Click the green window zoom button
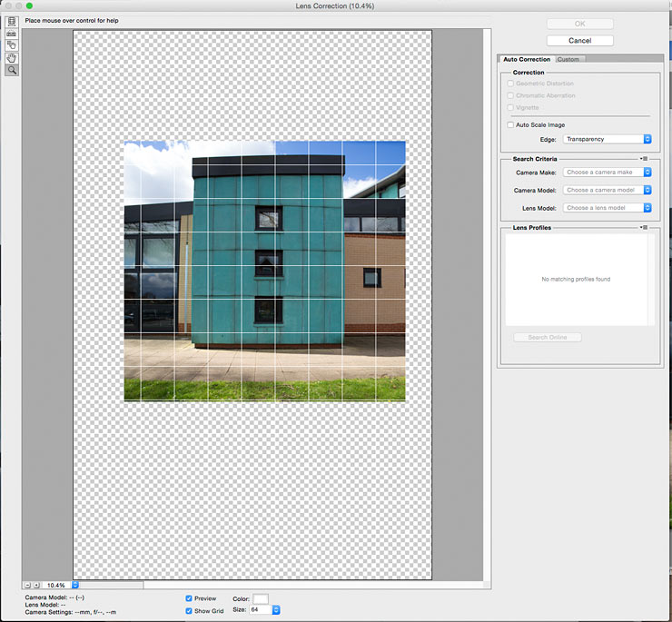Screen dimensions: 672x622 coord(29,6)
